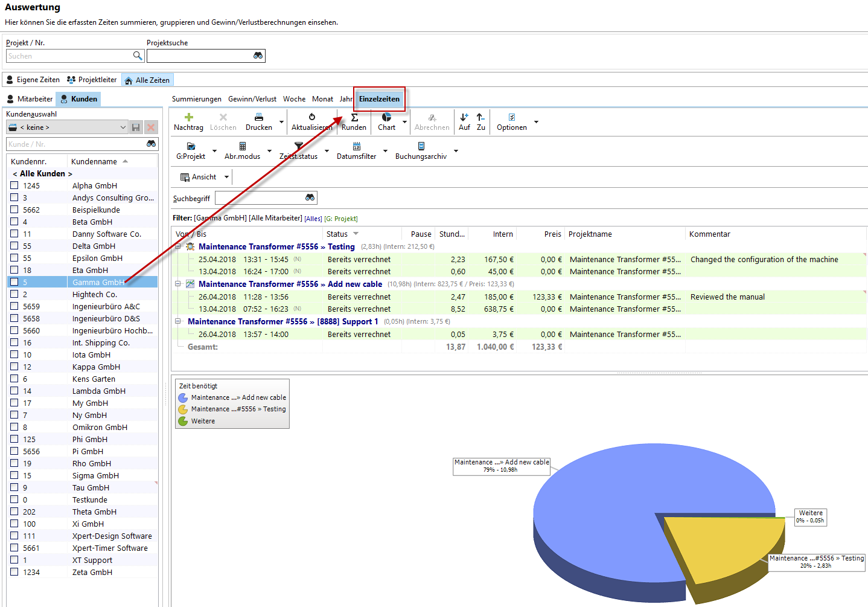This screenshot has width=868, height=607.
Task: Expand the Ansicht dropdown arrow
Action: point(227,177)
